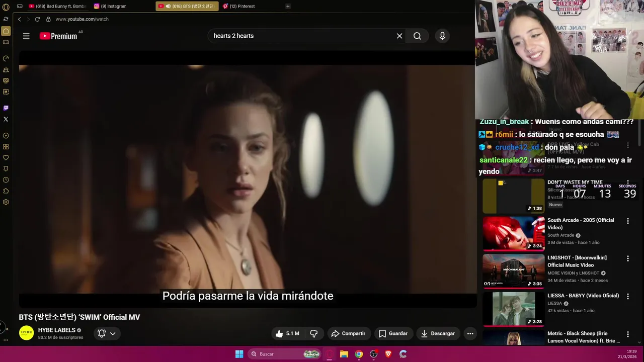Viewport: 644px width, 362px height.
Task: Click the Compartir share button
Action: coord(348,333)
